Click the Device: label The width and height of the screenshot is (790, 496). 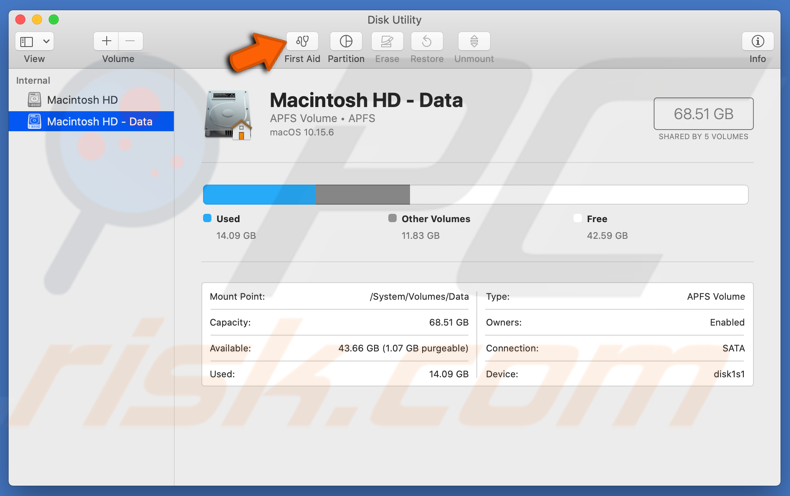[x=502, y=374]
